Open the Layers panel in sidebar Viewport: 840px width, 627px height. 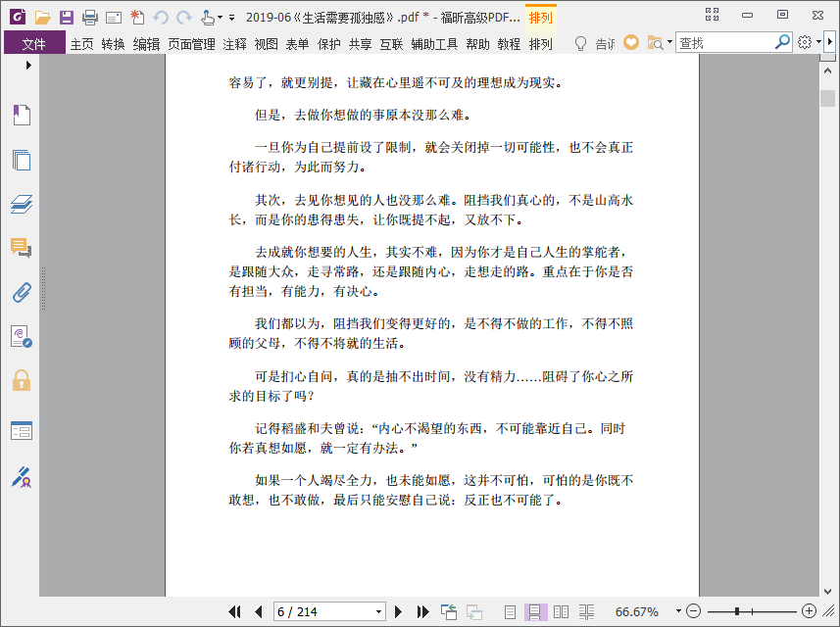pos(22,204)
